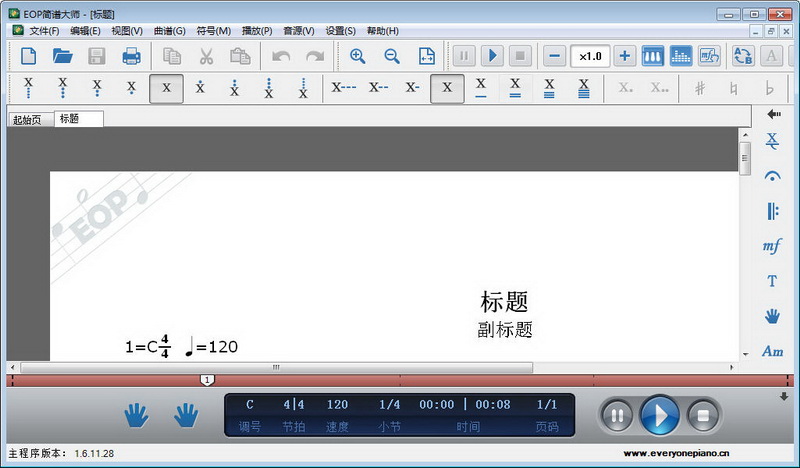Open the grace note X symbol tool
Viewport: 800px width, 468px height.
tap(772, 141)
